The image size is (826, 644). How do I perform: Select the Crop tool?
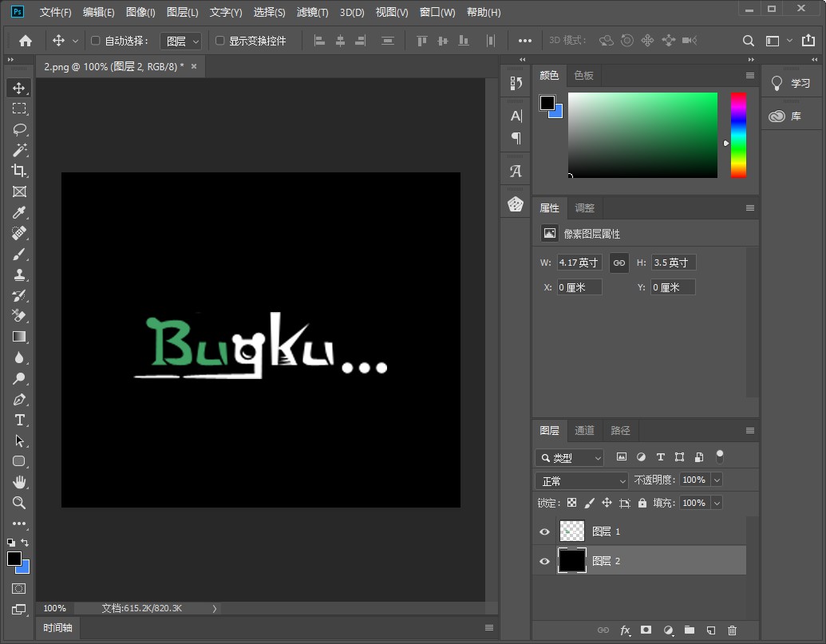19,171
